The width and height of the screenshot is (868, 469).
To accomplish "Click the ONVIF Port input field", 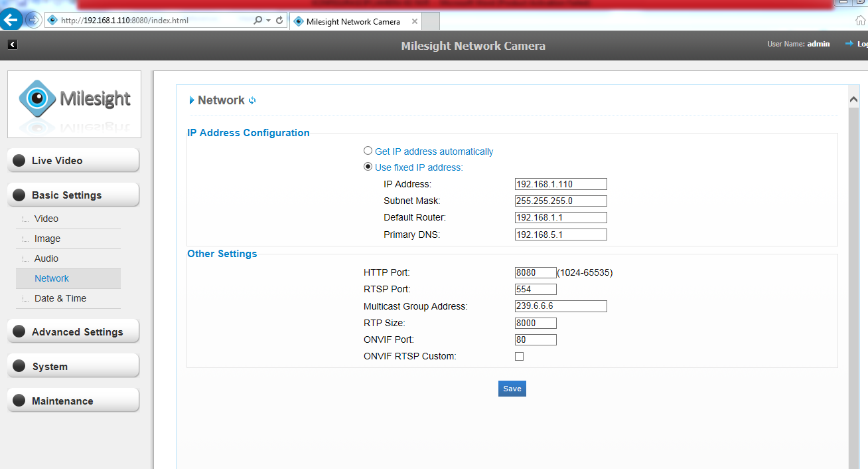I will click(536, 339).
